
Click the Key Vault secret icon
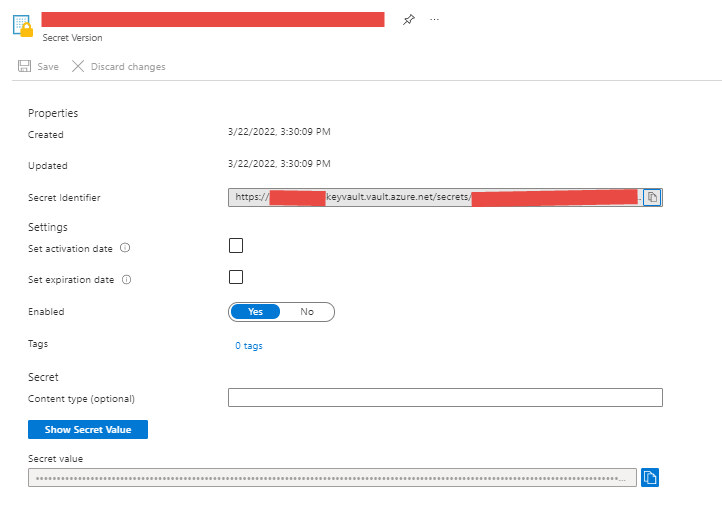[x=22, y=26]
